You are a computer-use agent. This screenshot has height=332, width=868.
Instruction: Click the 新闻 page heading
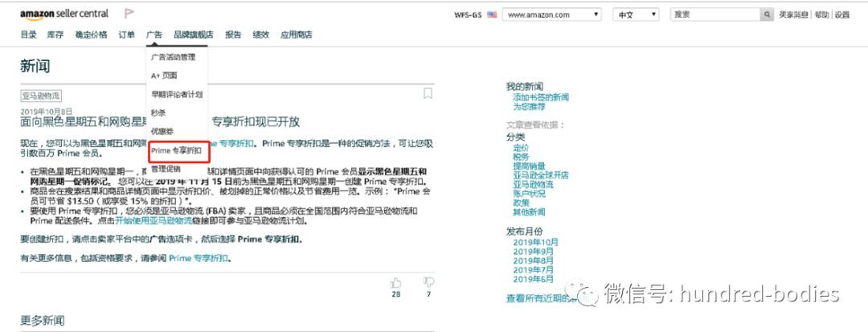pos(35,67)
